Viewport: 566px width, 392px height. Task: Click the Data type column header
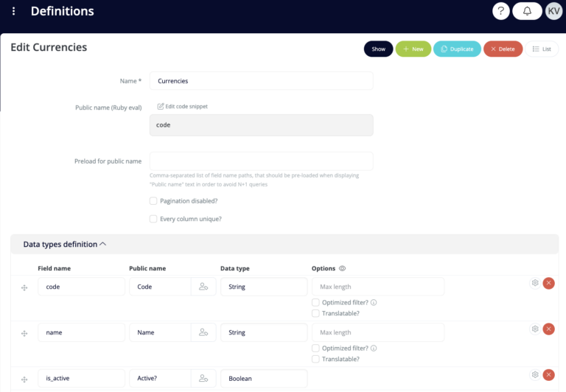235,268
